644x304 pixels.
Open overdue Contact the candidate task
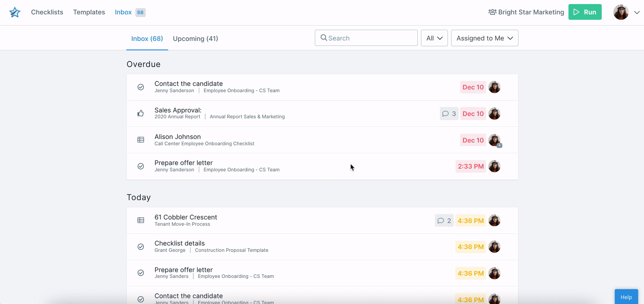[322, 87]
